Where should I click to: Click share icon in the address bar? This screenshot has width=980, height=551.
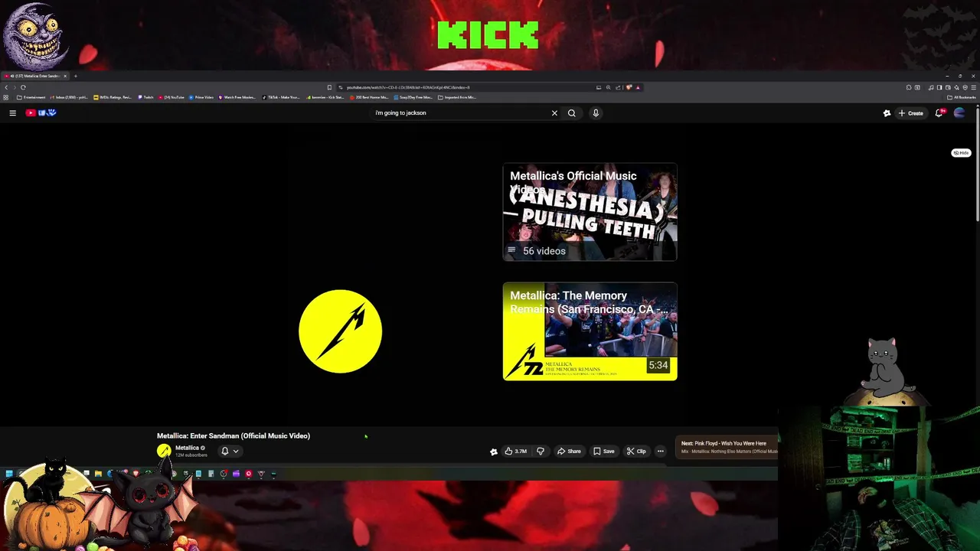pyautogui.click(x=618, y=87)
